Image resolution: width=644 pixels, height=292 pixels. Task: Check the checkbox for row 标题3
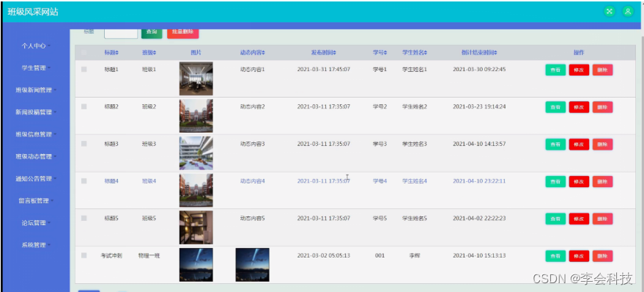click(x=84, y=144)
